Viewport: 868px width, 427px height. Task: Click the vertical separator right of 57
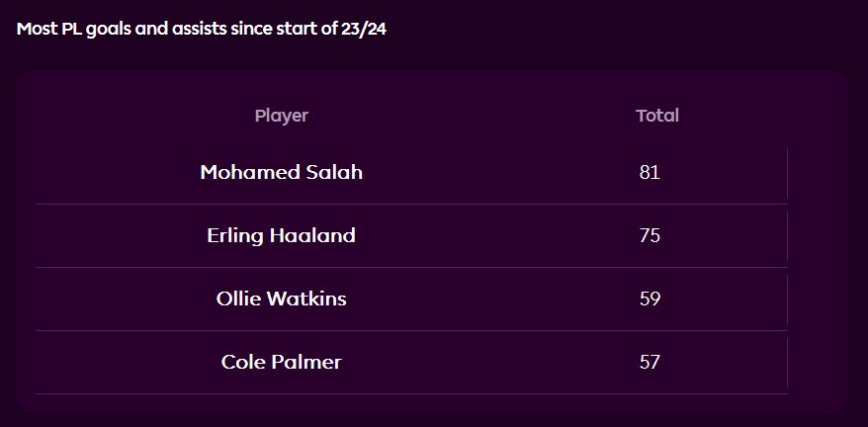(787, 363)
